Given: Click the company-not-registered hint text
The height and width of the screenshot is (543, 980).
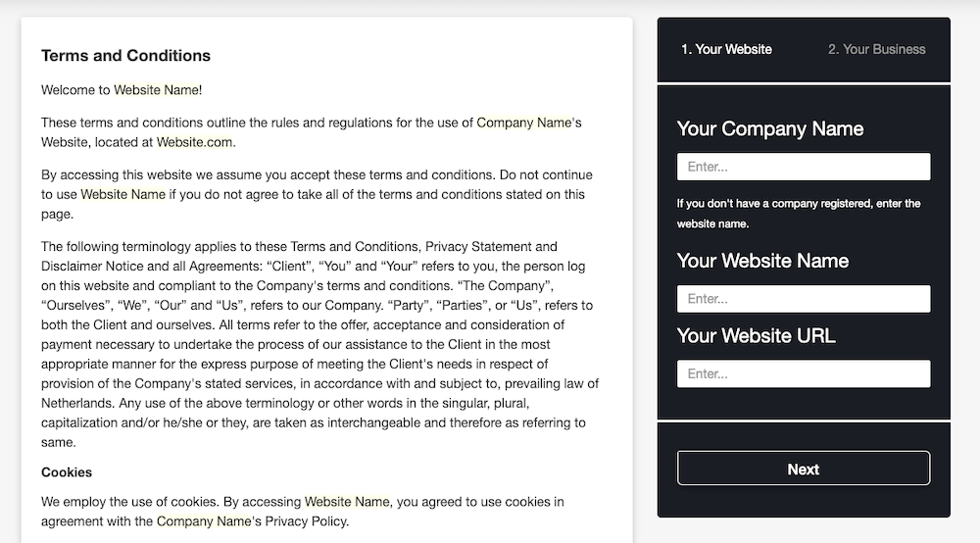Looking at the screenshot, I should [x=798, y=213].
